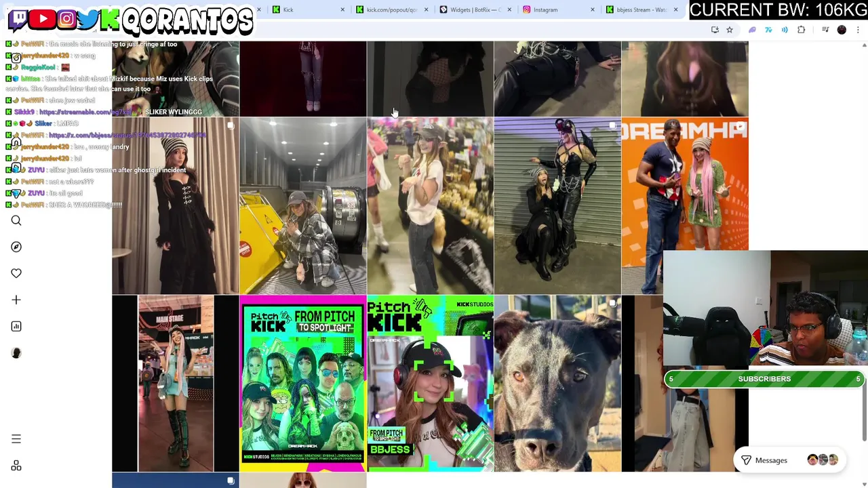
Task: Open the Profile avatar in Instagram sidebar
Action: click(x=16, y=352)
